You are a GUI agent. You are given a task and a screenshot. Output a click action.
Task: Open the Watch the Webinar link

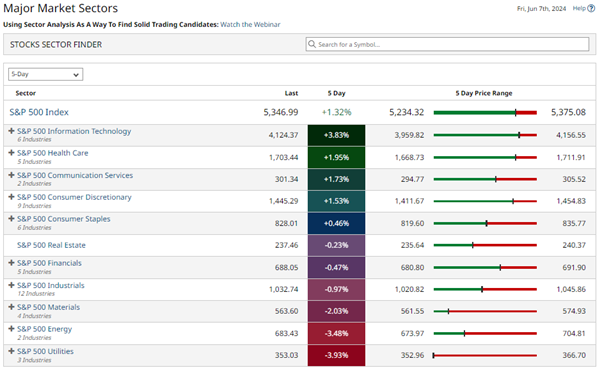point(250,25)
